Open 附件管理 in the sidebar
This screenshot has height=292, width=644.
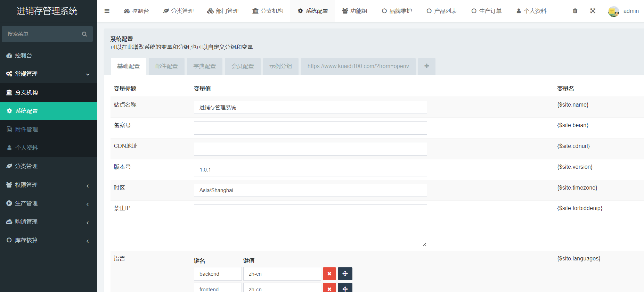(49, 129)
